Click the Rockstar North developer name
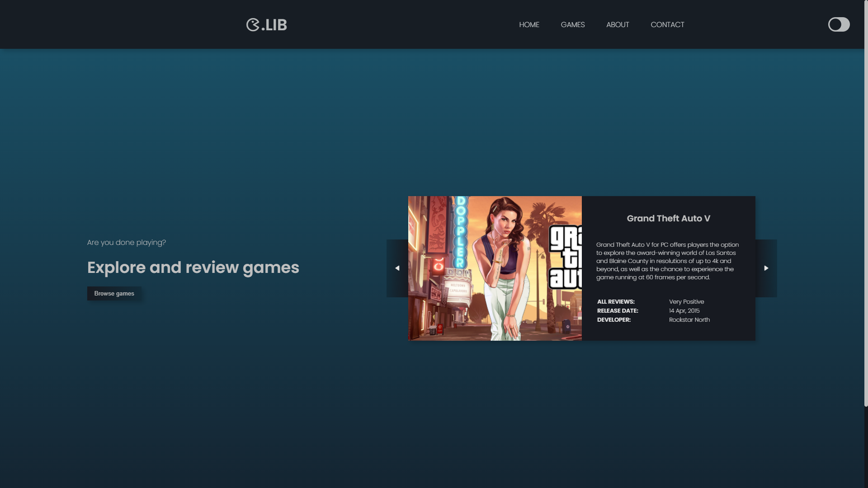The width and height of the screenshot is (868, 488). (689, 320)
